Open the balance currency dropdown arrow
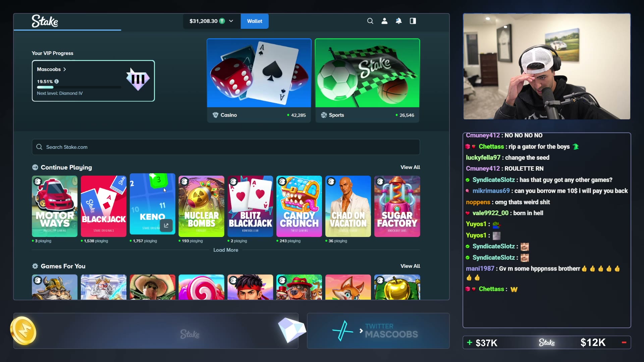 231,21
